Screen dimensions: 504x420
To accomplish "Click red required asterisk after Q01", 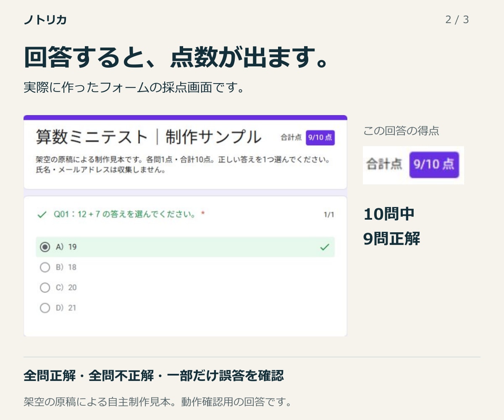I will click(203, 214).
